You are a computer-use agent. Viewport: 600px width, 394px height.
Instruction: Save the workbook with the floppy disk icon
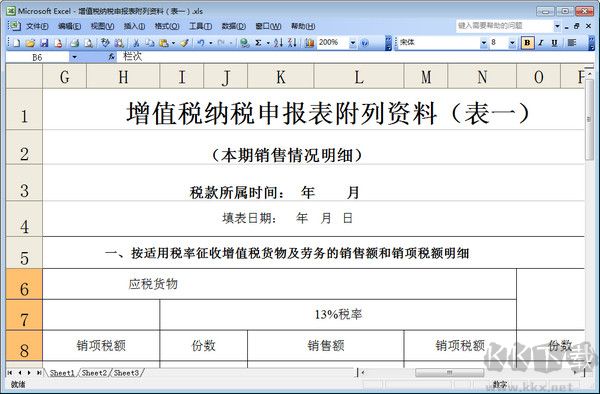click(44, 43)
